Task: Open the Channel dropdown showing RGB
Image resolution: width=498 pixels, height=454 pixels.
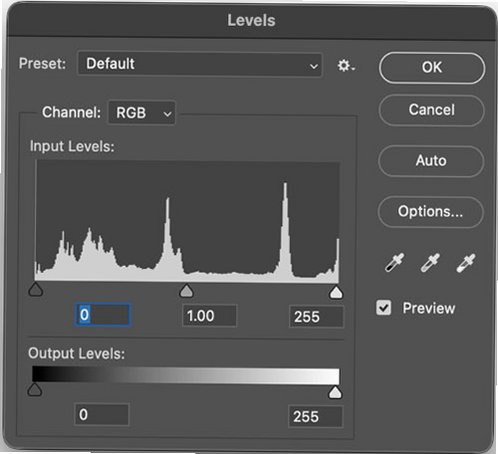Action: pos(142,113)
